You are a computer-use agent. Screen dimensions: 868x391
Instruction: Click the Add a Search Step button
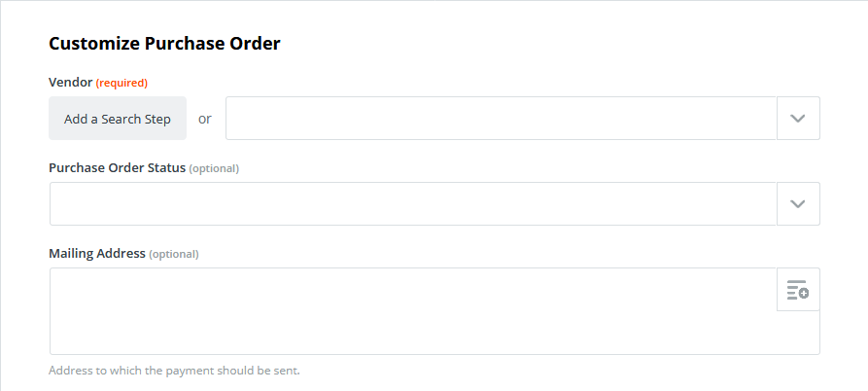pos(118,119)
